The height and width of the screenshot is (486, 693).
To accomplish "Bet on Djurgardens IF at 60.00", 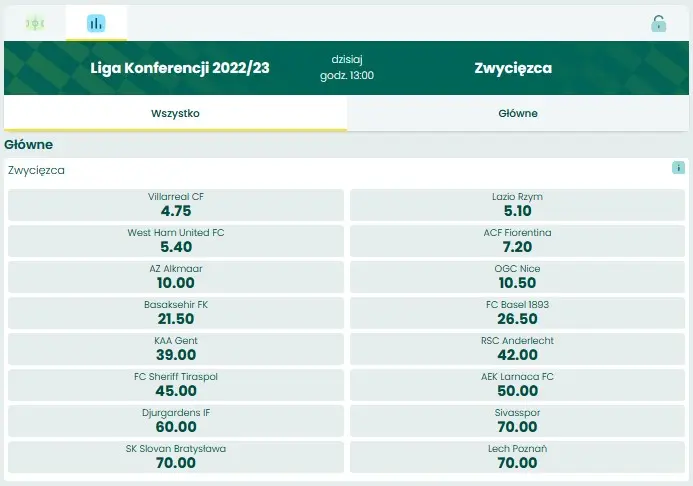I will click(176, 421).
